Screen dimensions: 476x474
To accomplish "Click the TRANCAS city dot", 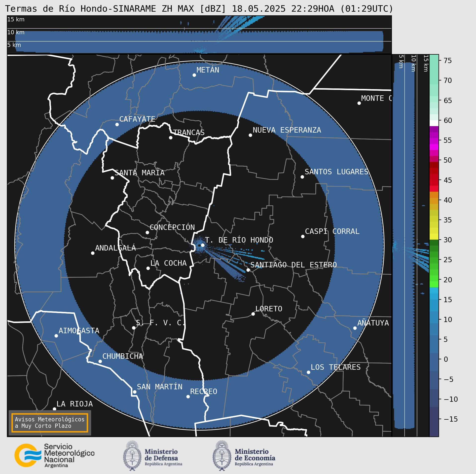I will click(171, 138).
